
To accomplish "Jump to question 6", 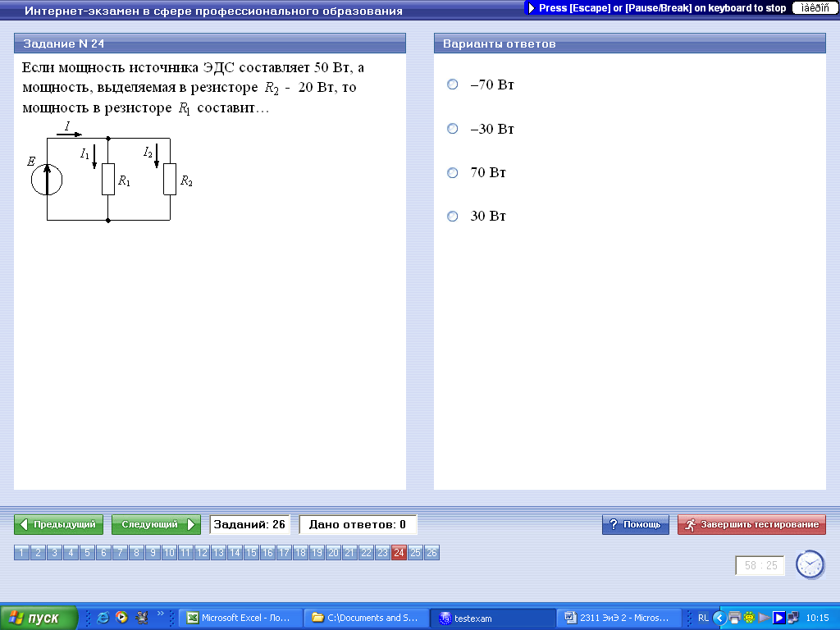I will [103, 552].
